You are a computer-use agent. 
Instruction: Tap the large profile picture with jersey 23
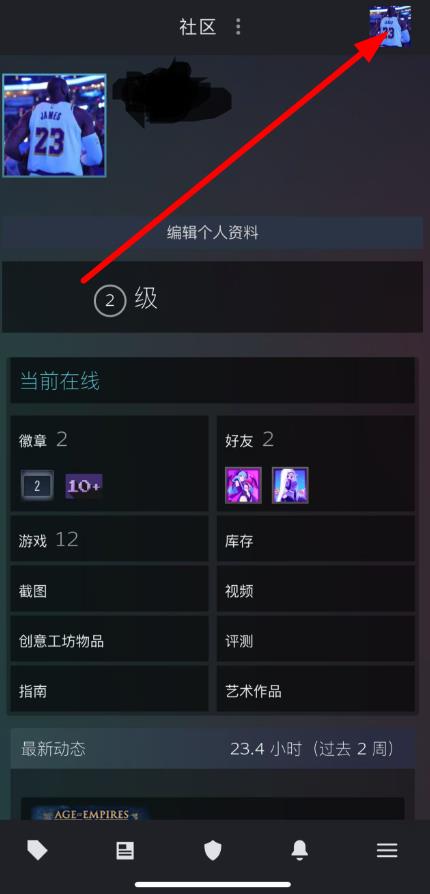pyautogui.click(x=54, y=125)
